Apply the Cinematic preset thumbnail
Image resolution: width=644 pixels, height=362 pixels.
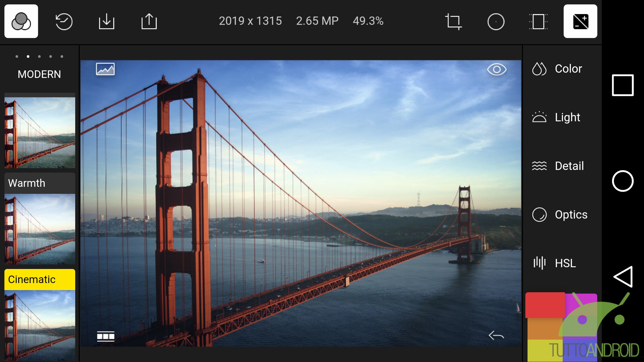[40, 326]
